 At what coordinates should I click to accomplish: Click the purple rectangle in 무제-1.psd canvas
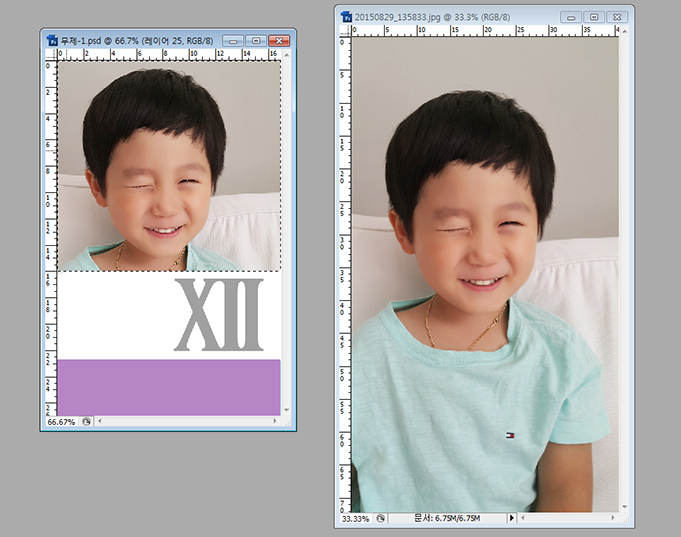click(x=168, y=387)
